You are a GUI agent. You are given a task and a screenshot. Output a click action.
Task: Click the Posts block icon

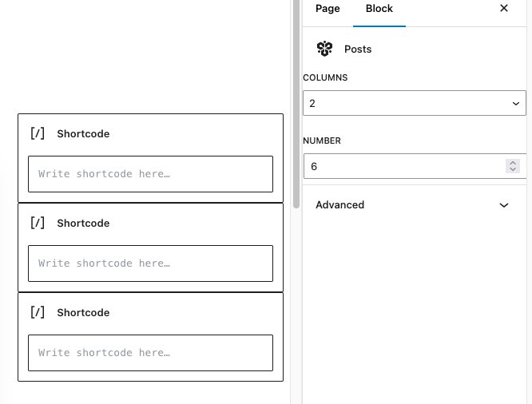[x=324, y=49]
